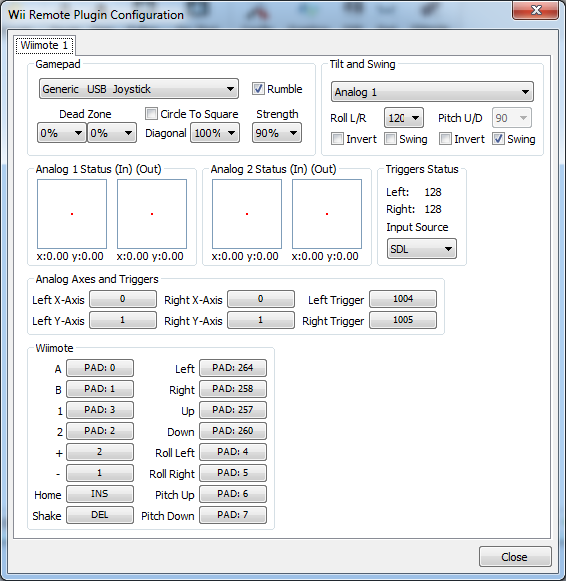This screenshot has height=581, width=566.
Task: Click the Analog 2 Status Out display box
Action: coord(327,214)
